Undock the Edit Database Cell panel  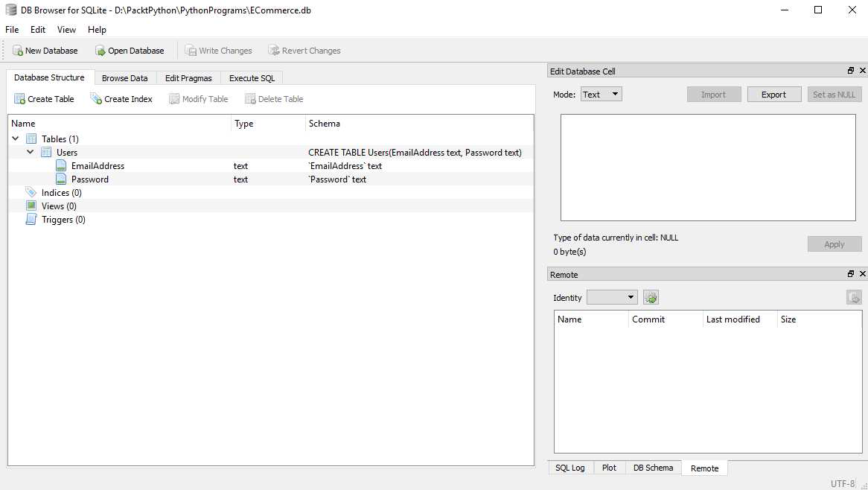pyautogui.click(x=851, y=70)
